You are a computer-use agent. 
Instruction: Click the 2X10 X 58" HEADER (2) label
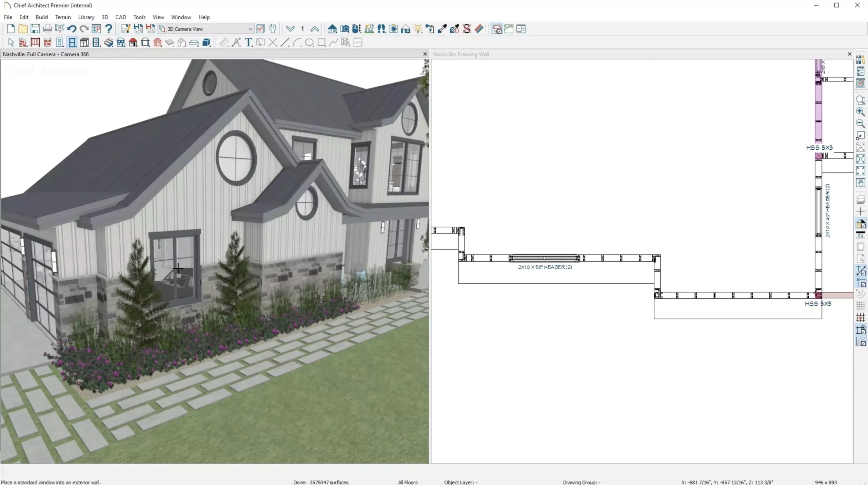[x=545, y=267]
